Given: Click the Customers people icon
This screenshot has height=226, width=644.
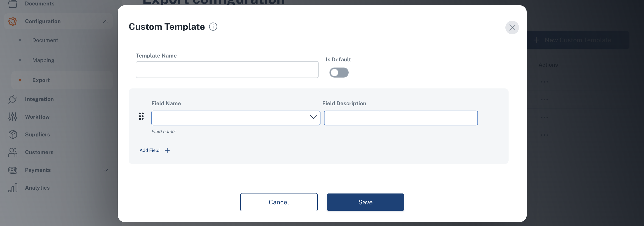Looking at the screenshot, I should click(13, 152).
